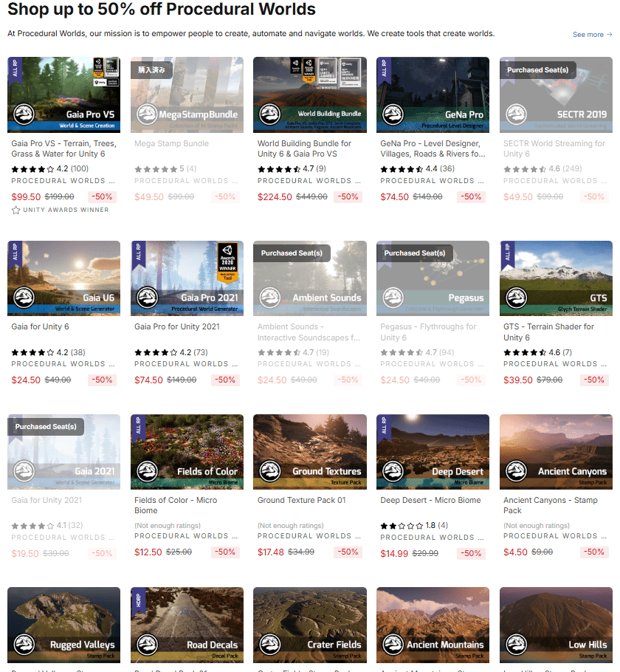Screen dimensions: 620x672
Task: Open Gaia 2021 product thumbnail
Action: pos(63,452)
